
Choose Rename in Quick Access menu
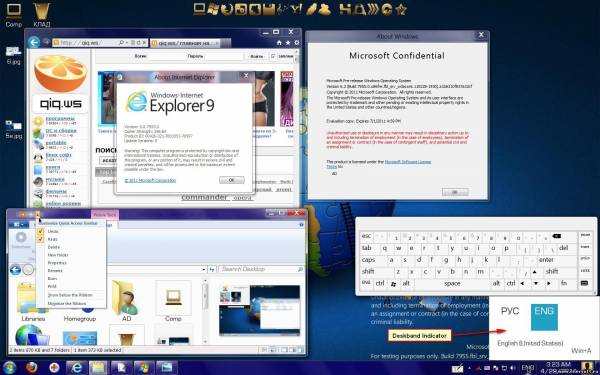click(55, 271)
